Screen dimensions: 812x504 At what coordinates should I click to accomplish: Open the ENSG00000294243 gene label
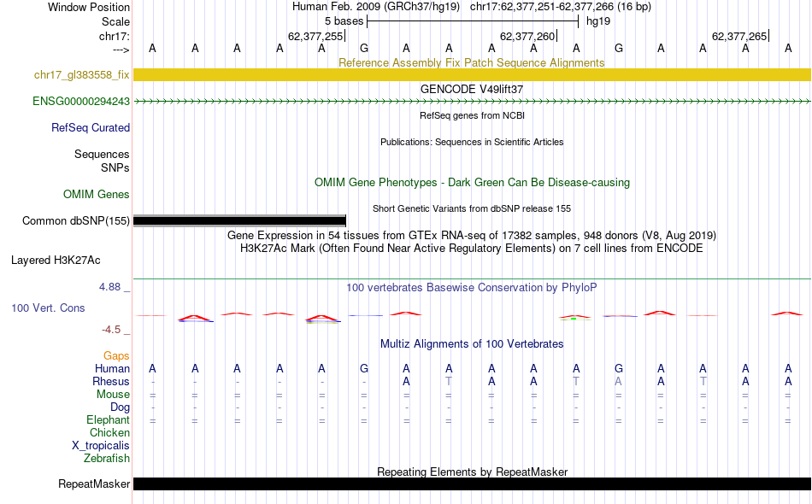pyautogui.click(x=81, y=102)
